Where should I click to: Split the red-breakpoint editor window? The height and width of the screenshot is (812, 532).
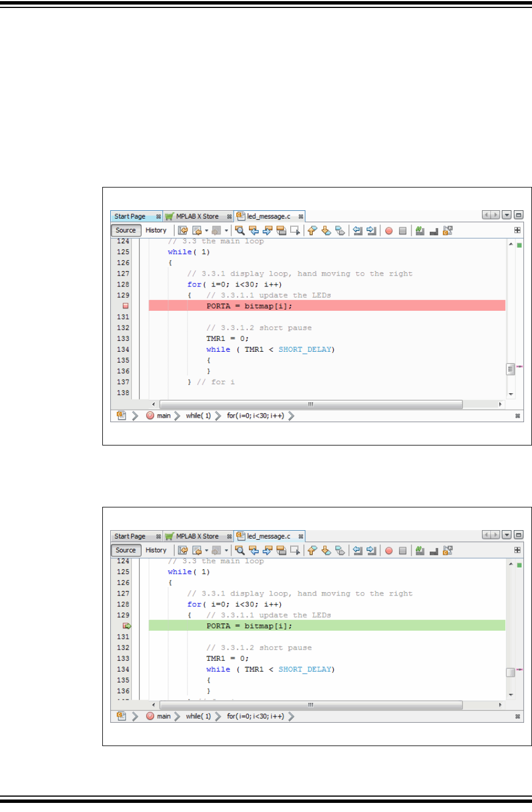pyautogui.click(x=517, y=230)
